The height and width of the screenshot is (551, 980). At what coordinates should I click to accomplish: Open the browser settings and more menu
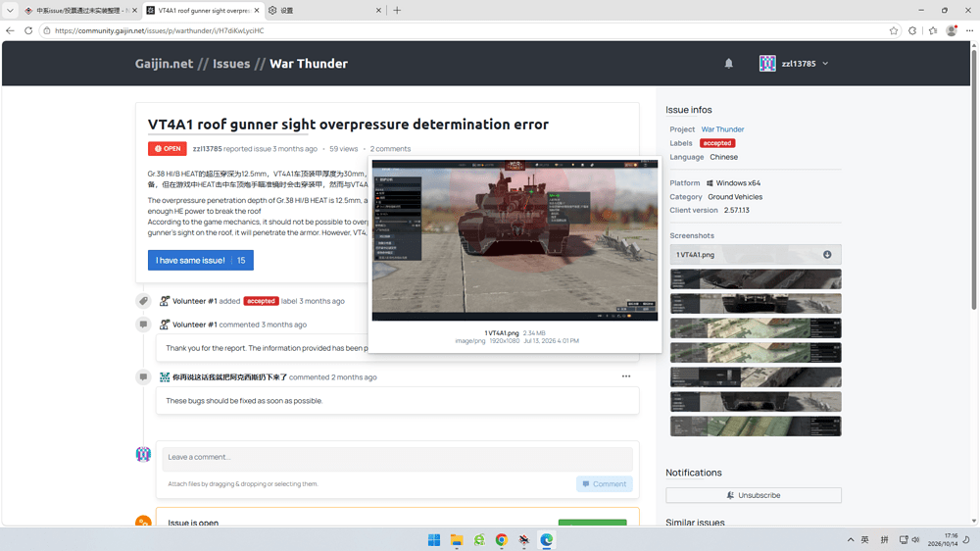pyautogui.click(x=969, y=30)
